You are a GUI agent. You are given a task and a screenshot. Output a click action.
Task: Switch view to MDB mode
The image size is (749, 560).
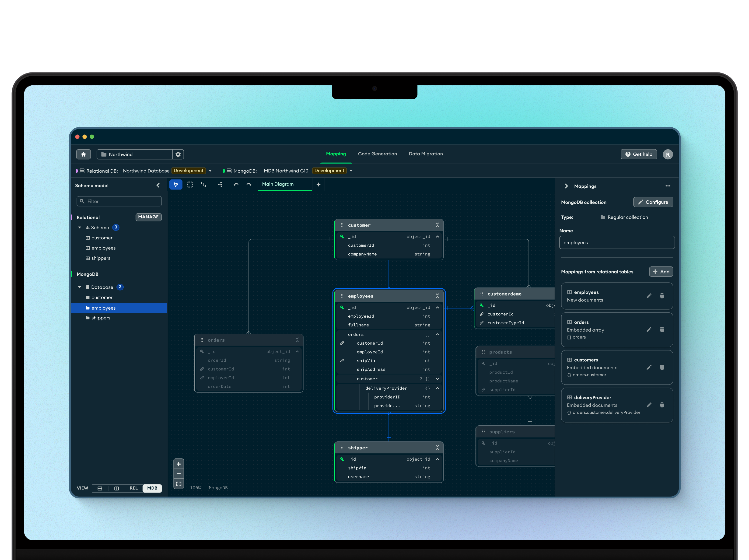[152, 488]
